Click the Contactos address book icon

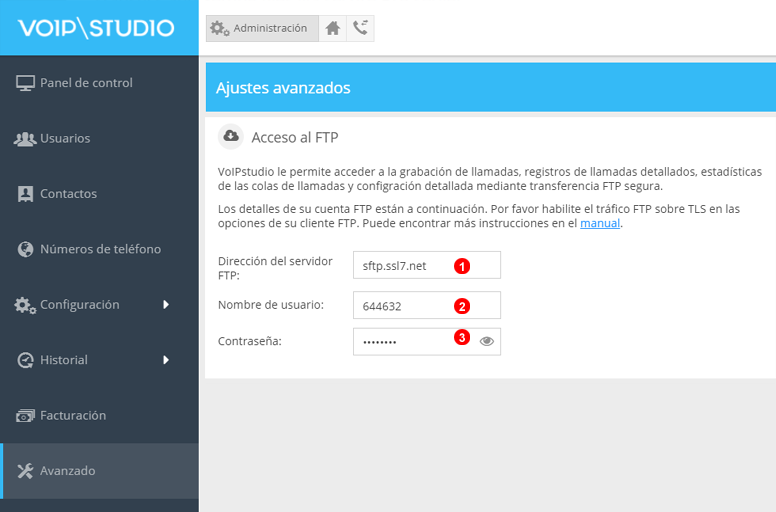pos(26,194)
